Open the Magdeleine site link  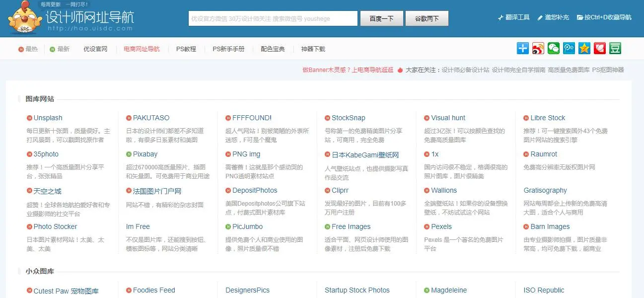point(449,290)
